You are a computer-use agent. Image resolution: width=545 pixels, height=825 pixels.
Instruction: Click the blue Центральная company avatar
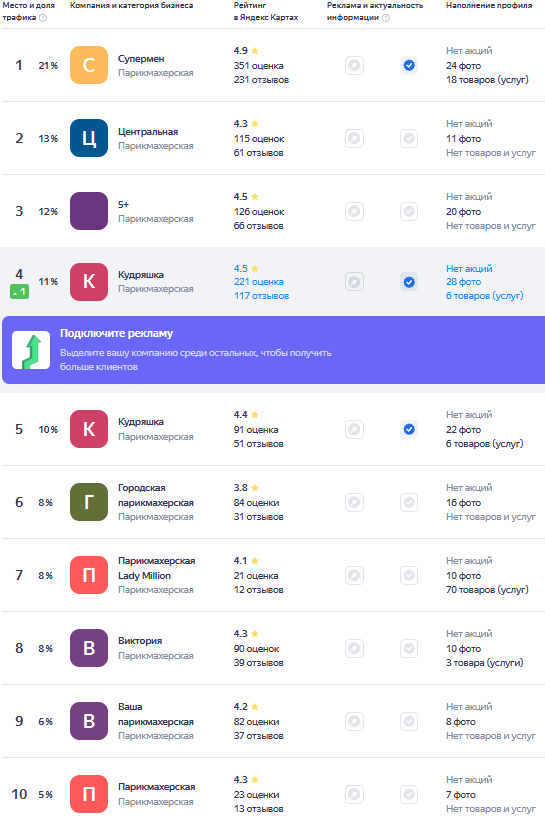click(x=89, y=138)
